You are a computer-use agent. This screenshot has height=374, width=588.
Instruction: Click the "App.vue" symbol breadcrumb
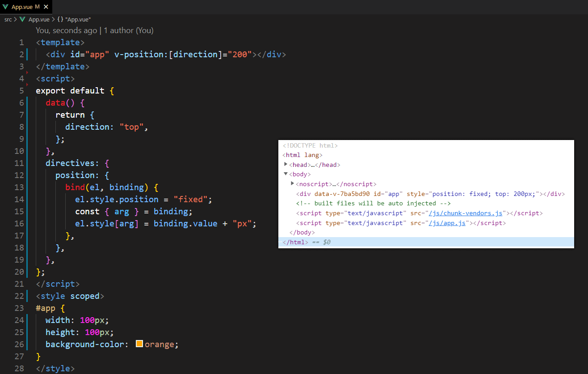[78, 20]
